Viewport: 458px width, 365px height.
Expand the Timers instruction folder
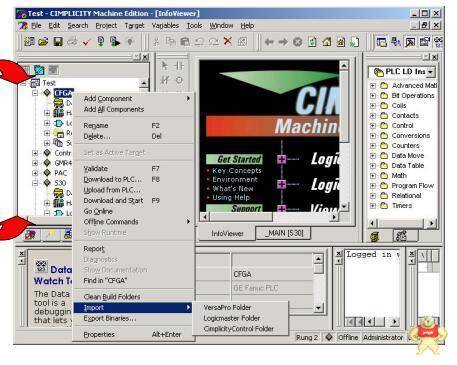pyautogui.click(x=373, y=206)
